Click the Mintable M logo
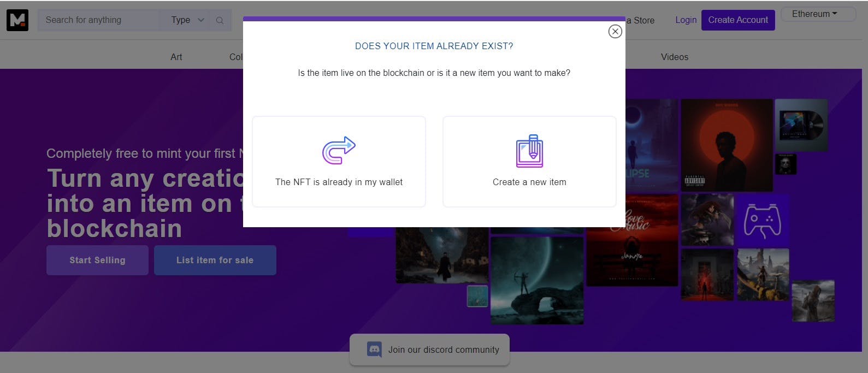The image size is (868, 373). [x=17, y=20]
